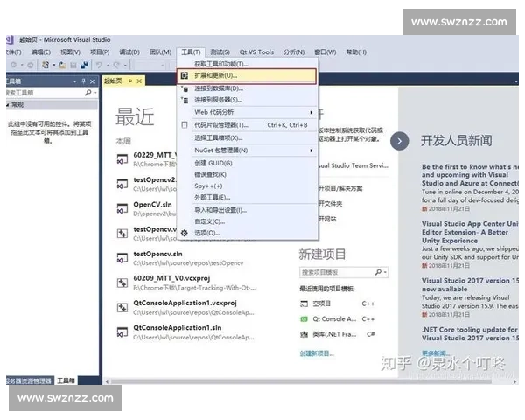525x420 pixels.
Task: Click the solution icon beside QtConsoleApplication1.sln
Action: [122, 332]
